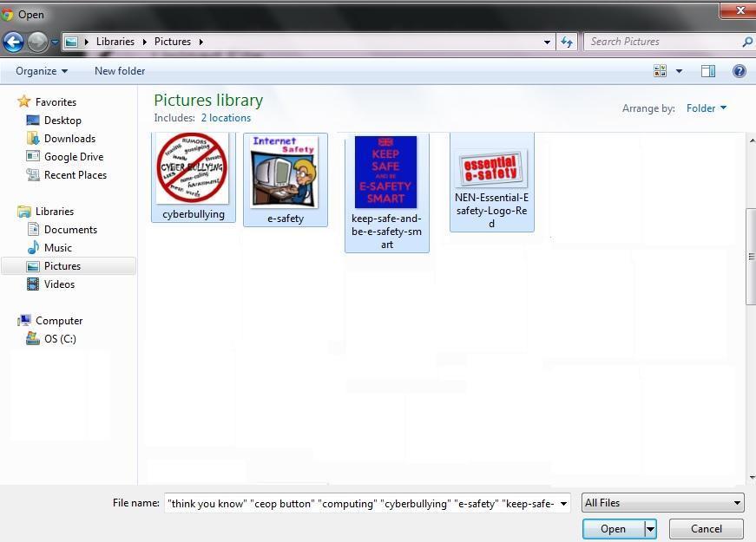Click the Open button
The width and height of the screenshot is (756, 542).
pyautogui.click(x=613, y=529)
